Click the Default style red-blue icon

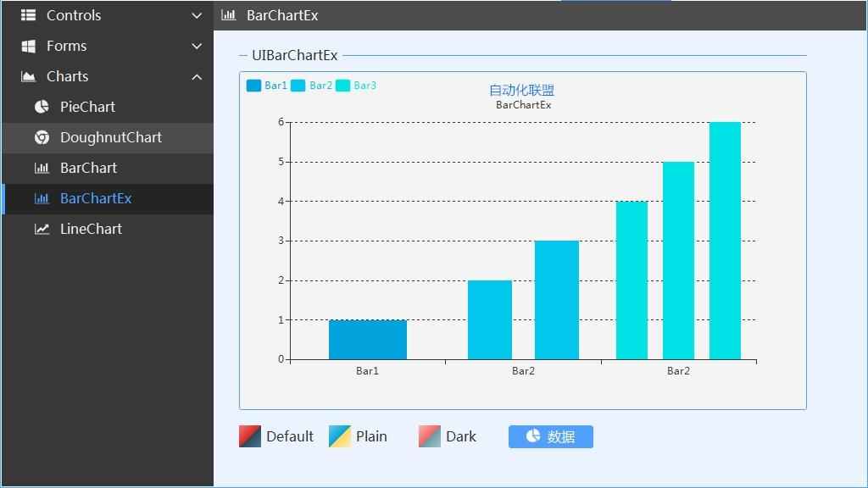tap(250, 436)
